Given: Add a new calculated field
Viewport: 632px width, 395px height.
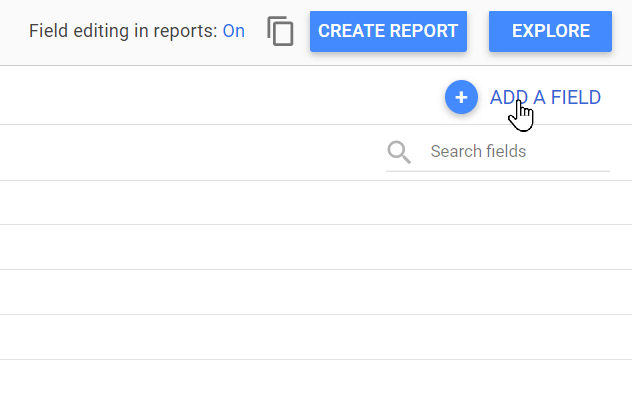Looking at the screenshot, I should coord(523,97).
